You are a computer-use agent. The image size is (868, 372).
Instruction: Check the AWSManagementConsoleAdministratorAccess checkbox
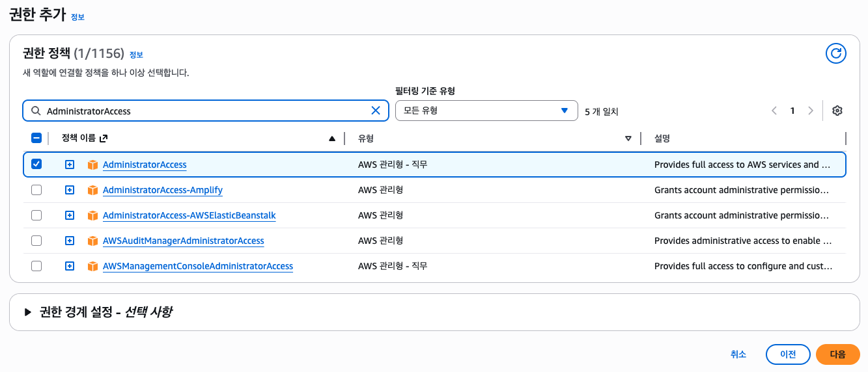pyautogui.click(x=36, y=266)
